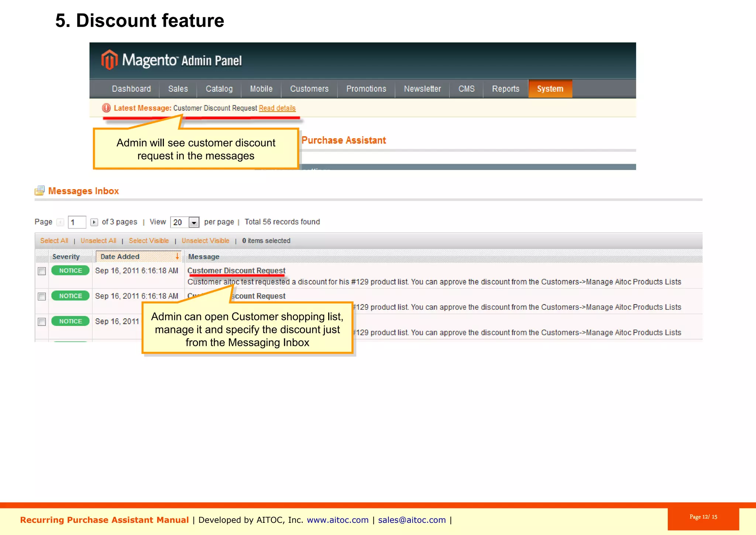
Task: Open the Promotions menu
Action: coord(366,89)
